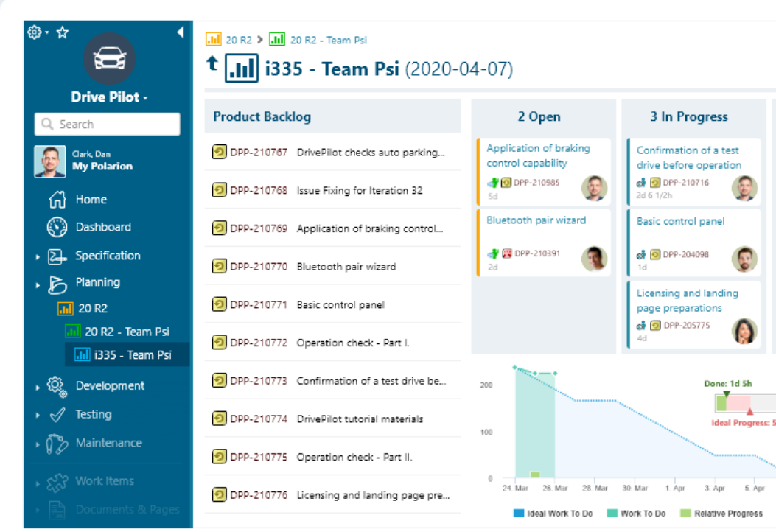Click the icon beside DPP-210774
This screenshot has width=776, height=532.
coord(219,419)
